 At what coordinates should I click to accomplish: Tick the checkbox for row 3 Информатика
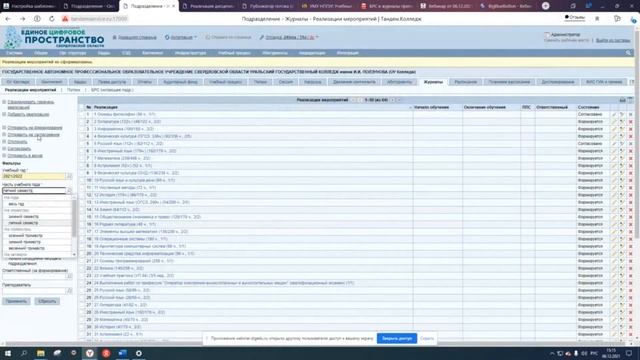pyautogui.click(x=81, y=129)
